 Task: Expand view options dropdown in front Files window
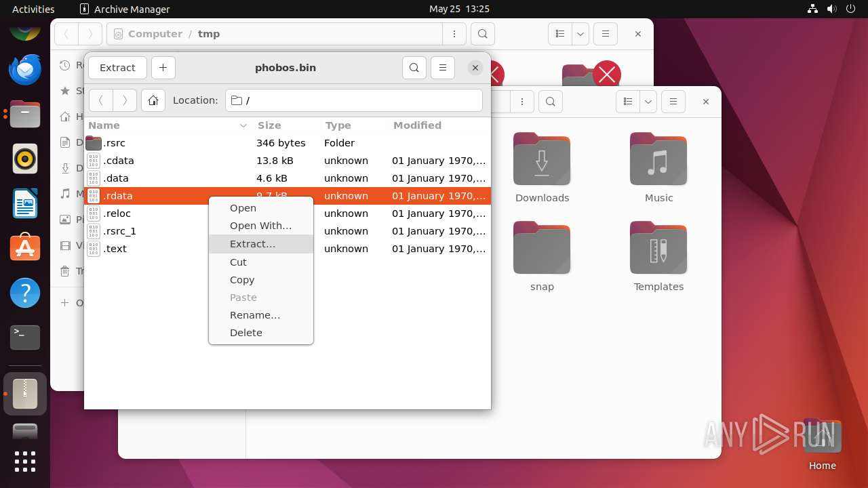[x=648, y=102]
